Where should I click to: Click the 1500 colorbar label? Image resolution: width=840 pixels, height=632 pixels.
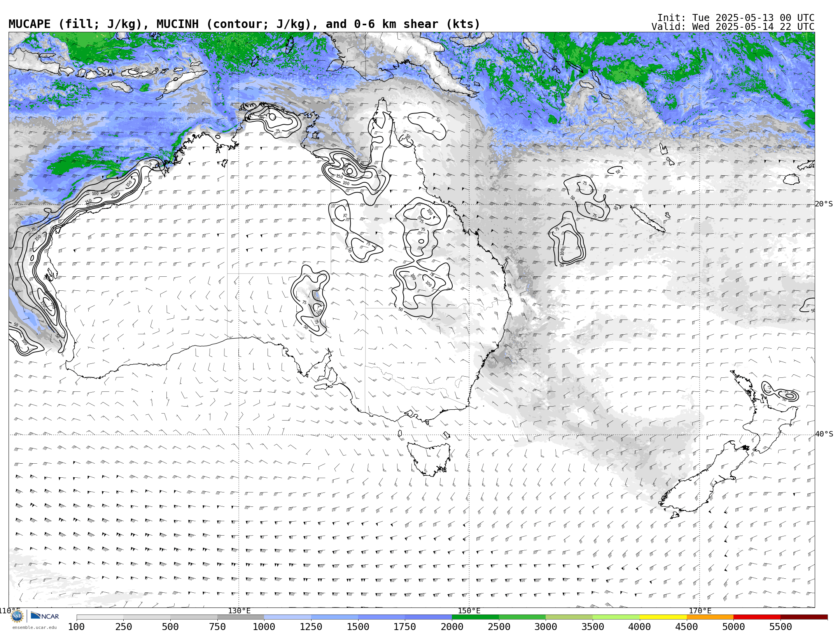point(358,627)
